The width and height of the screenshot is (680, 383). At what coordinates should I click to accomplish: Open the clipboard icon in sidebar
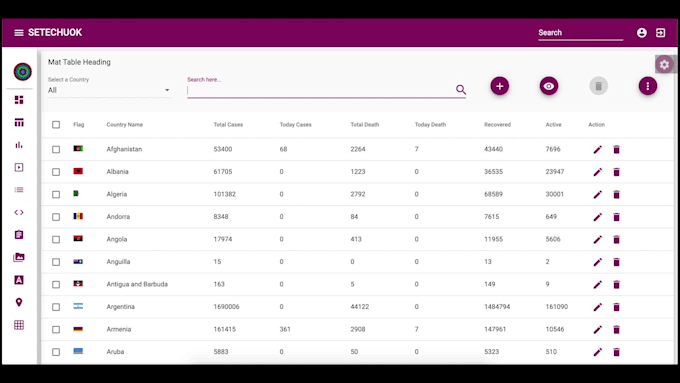click(x=19, y=235)
